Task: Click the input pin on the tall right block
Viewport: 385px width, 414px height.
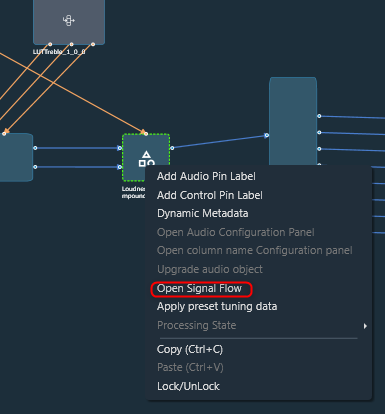Action: 267,135
